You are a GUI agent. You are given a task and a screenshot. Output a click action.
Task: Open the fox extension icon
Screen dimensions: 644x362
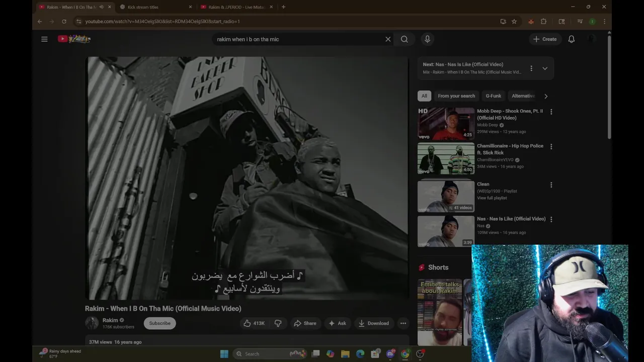tap(531, 22)
